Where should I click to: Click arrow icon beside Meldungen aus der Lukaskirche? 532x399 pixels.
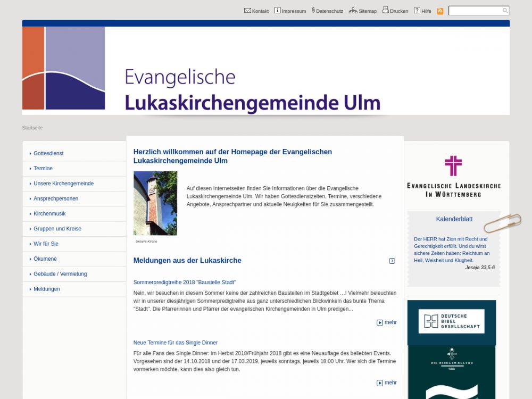(392, 261)
